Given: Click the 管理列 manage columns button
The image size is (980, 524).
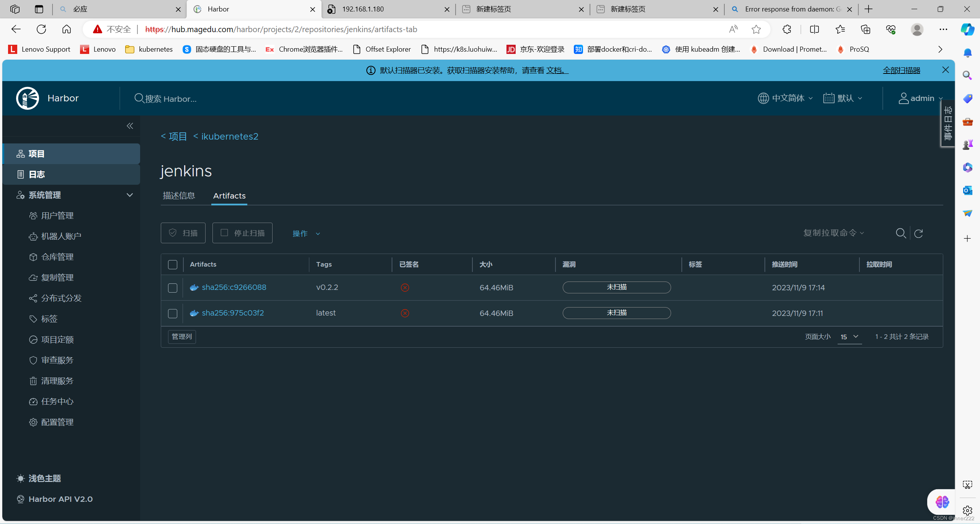Looking at the screenshot, I should pyautogui.click(x=182, y=337).
